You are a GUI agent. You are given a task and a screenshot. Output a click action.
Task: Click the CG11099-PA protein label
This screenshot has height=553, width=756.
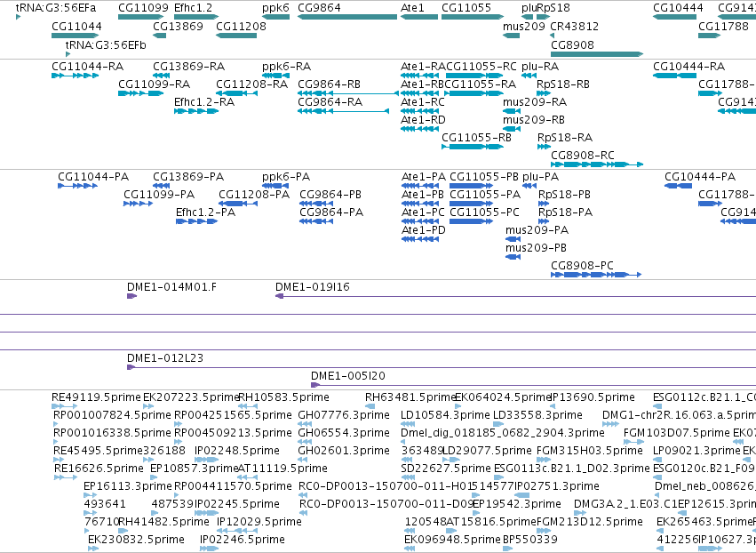(x=159, y=195)
